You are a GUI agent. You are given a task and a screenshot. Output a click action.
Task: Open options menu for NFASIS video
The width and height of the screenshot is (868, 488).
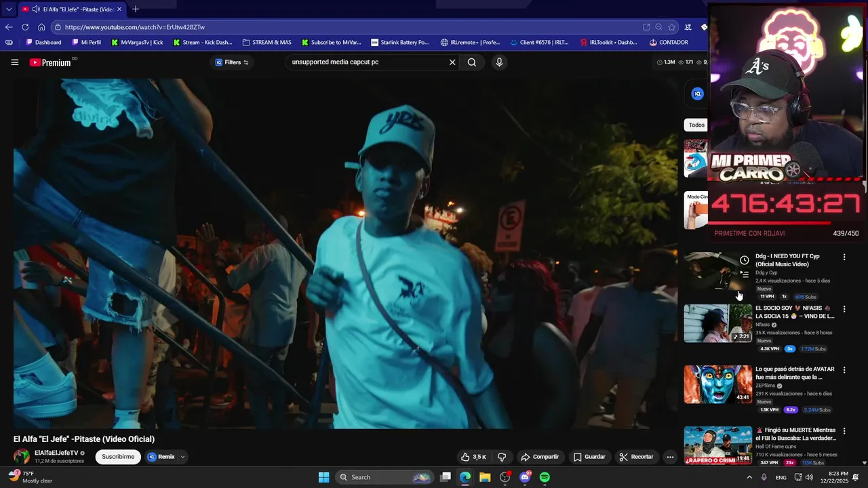click(844, 309)
